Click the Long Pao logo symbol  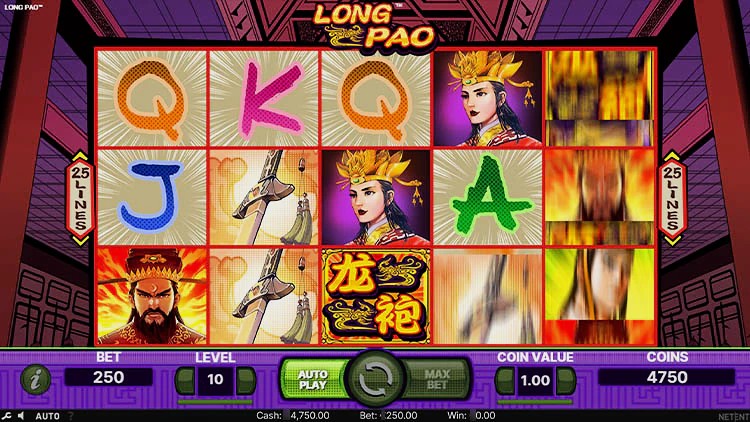[376, 296]
